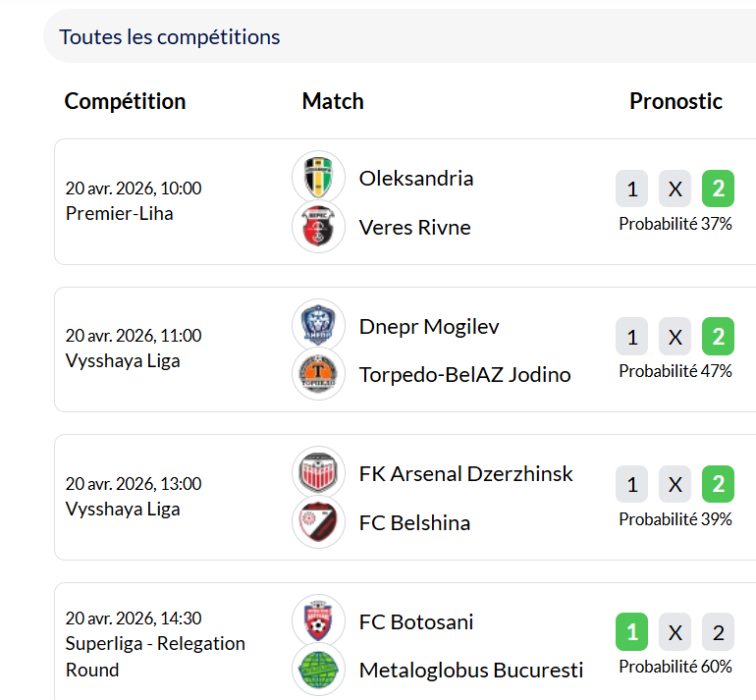The image size is (756, 700).
Task: Click green outcome 2 for Arsenal Dzerzhinsk match
Action: (718, 485)
